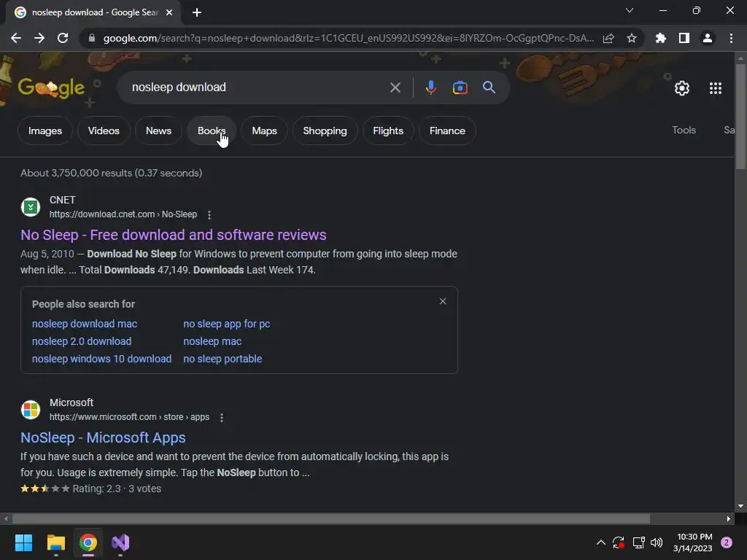Close the nosleep download tab
This screenshot has height=560, width=747.
[169, 12]
